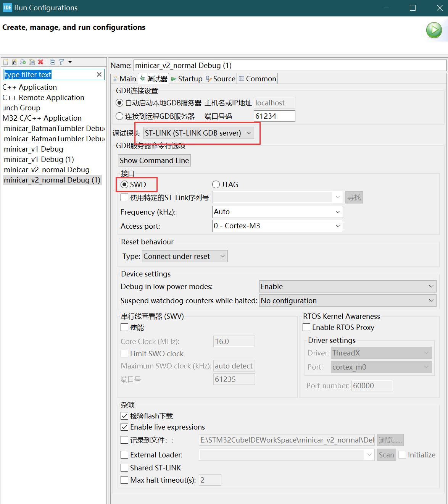Viewport: 448px width, 504px height.
Task: Click the RTOS Port number 60000
Action: pos(372,386)
